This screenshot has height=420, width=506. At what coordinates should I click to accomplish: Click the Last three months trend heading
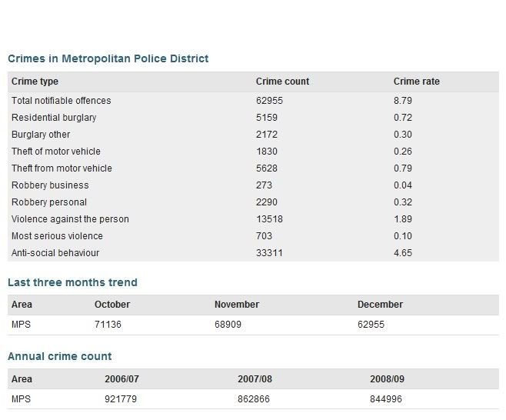click(x=72, y=282)
